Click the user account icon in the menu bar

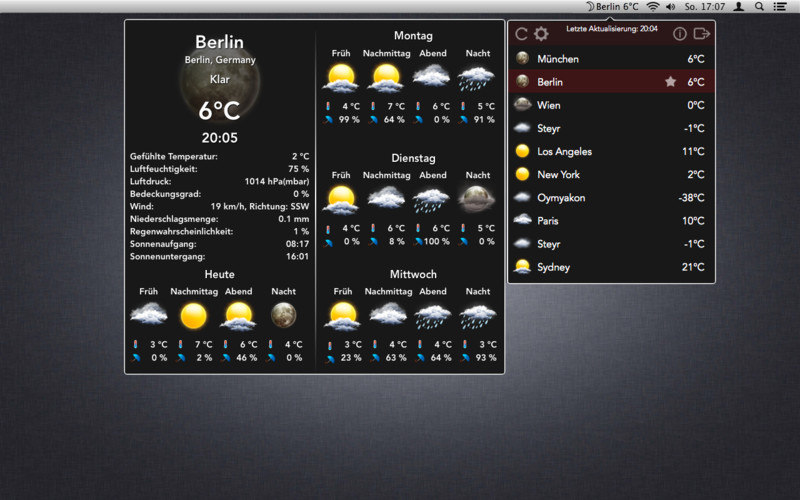(739, 7)
